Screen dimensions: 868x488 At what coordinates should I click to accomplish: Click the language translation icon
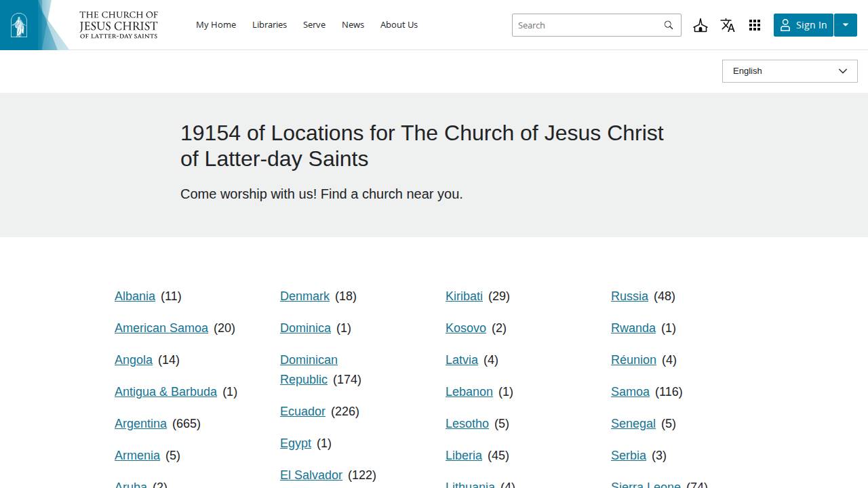point(728,25)
